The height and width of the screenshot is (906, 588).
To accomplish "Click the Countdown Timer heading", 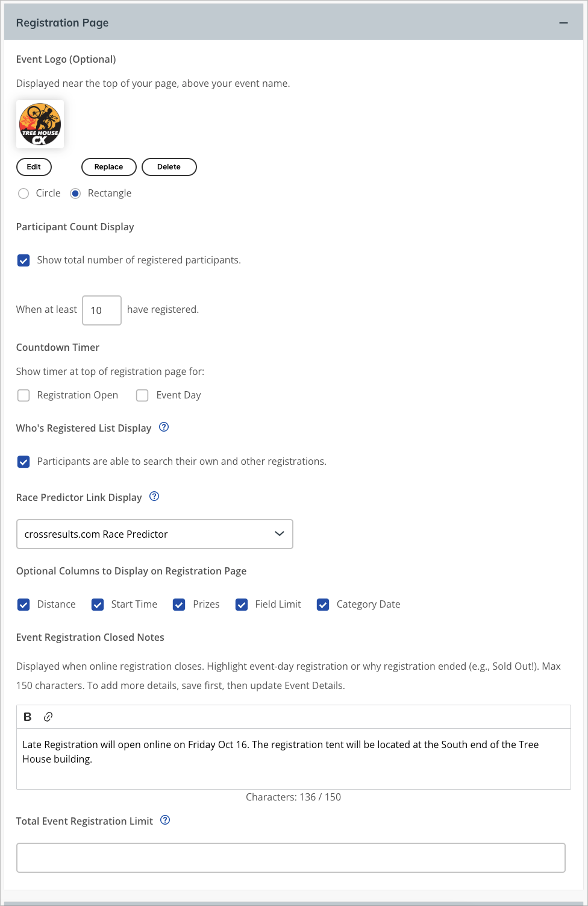I will coord(58,347).
